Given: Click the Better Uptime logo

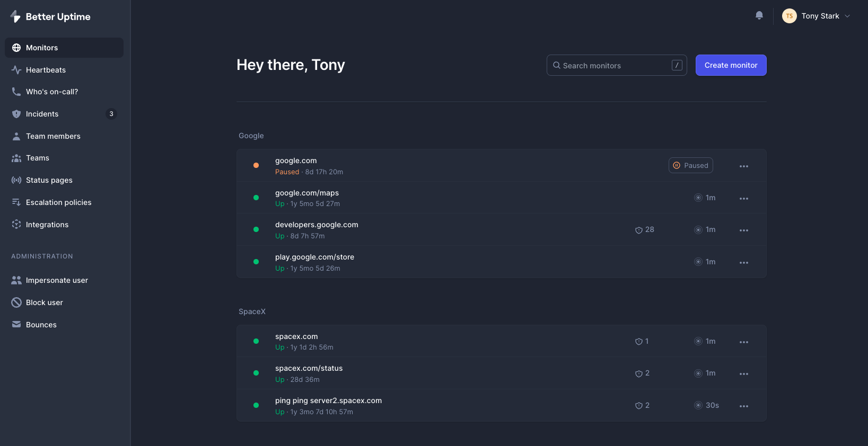Looking at the screenshot, I should click(x=50, y=16).
